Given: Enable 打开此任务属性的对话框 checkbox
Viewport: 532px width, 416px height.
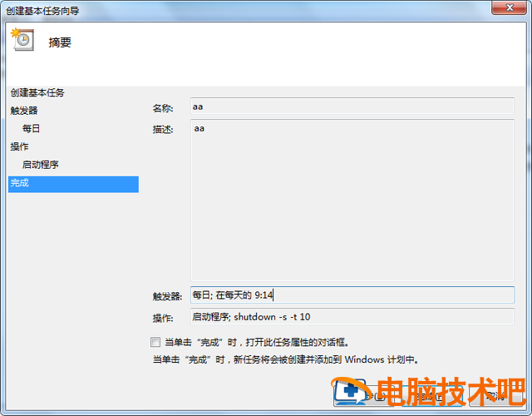Looking at the screenshot, I should click(155, 342).
